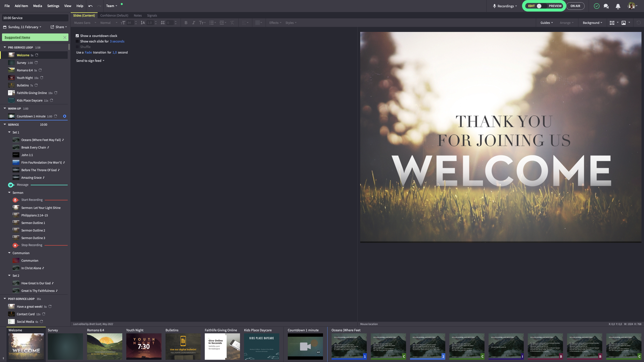Select the Youth Night slide thumbnail
644x362 pixels.
pyautogui.click(x=144, y=346)
